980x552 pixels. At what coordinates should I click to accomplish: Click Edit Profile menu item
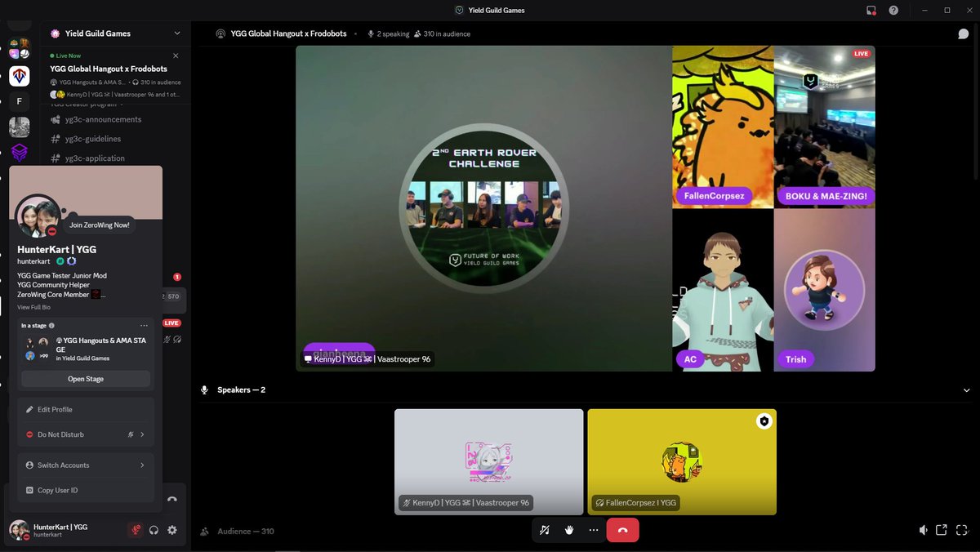pyautogui.click(x=86, y=410)
